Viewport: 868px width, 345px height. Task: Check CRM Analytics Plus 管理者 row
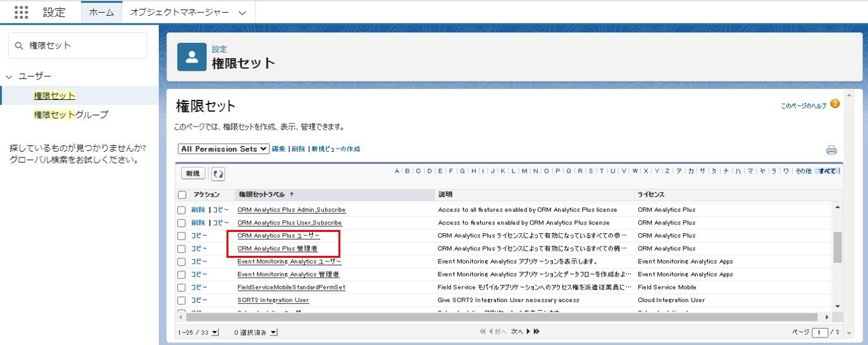point(182,249)
